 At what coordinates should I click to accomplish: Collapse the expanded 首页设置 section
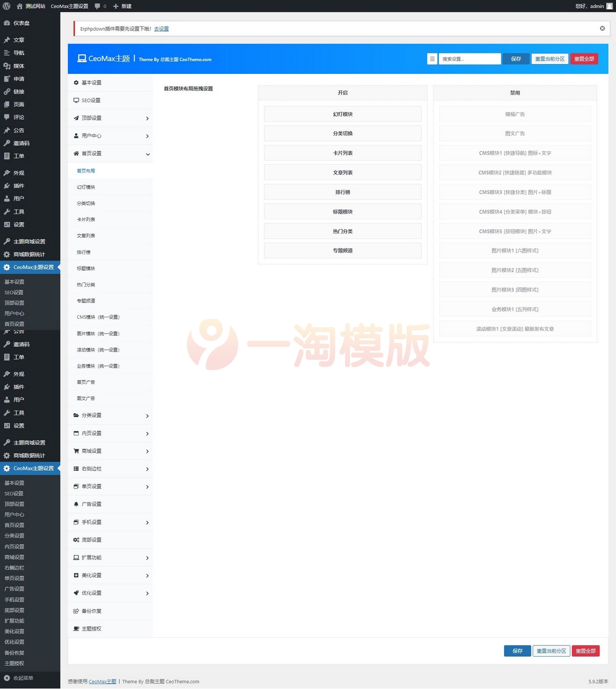[110, 154]
